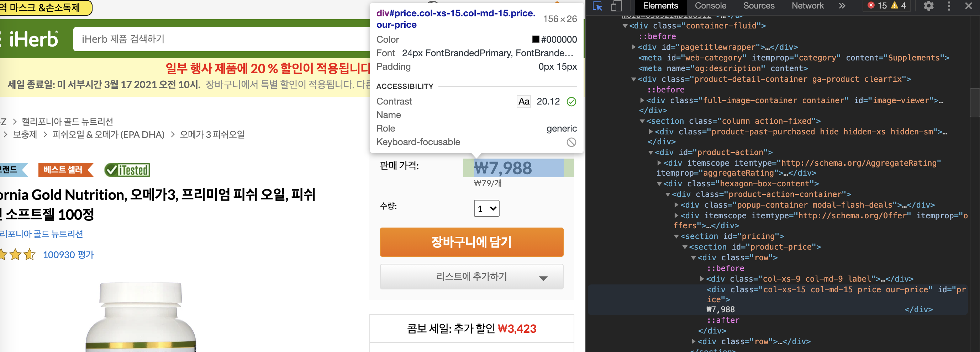Click the inspect element picker icon
The height and width of the screenshot is (352, 980).
[x=597, y=6]
